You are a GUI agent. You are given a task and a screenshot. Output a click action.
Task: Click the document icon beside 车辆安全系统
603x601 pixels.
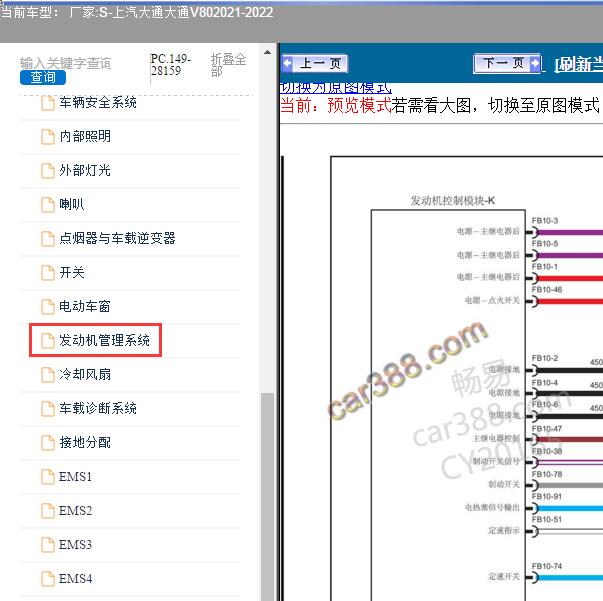(48, 103)
